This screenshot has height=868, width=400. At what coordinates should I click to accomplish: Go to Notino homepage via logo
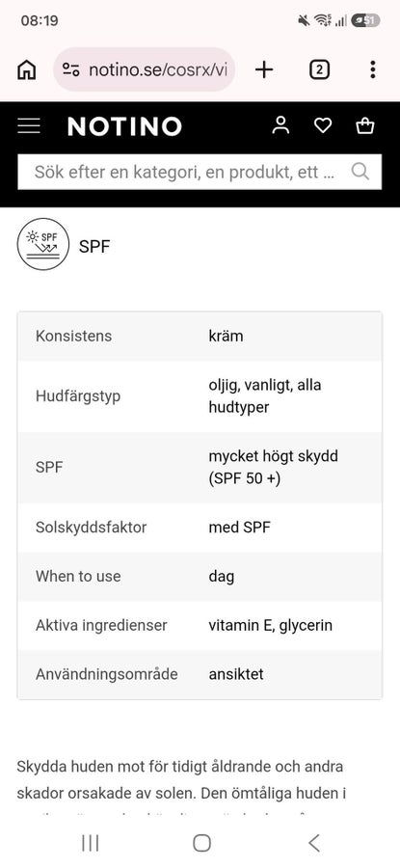124,126
